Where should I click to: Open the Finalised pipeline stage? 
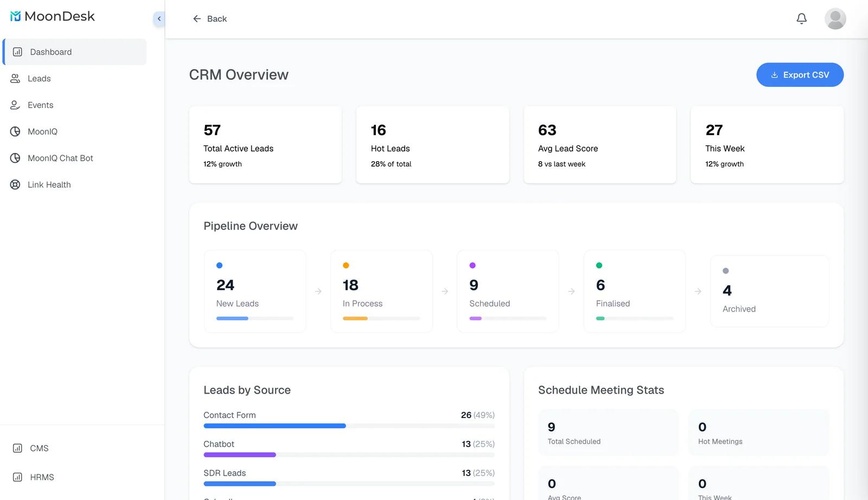pos(635,292)
